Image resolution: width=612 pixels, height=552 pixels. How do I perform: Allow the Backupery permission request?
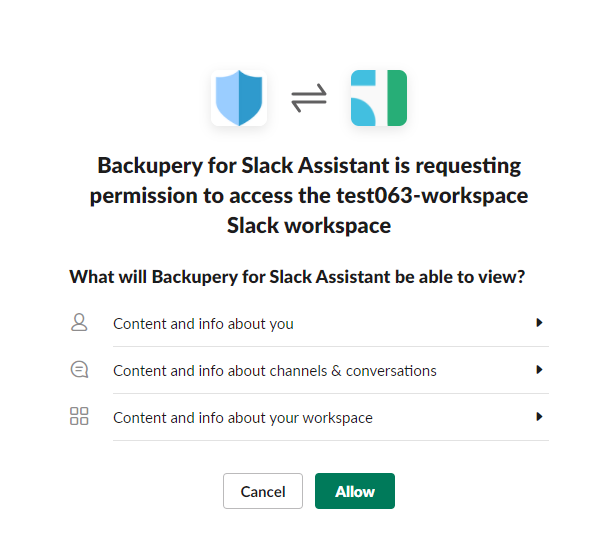[x=355, y=491]
